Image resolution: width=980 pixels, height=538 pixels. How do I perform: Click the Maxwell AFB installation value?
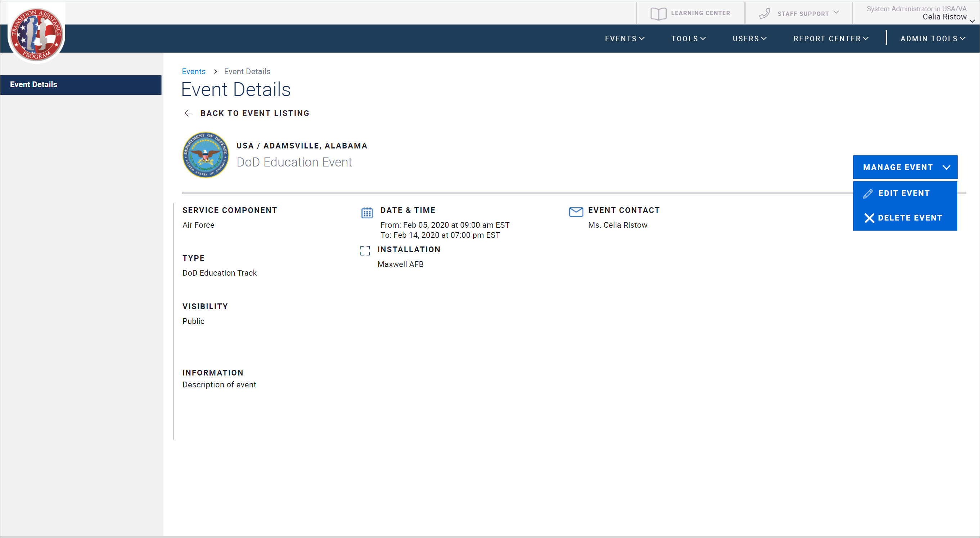[400, 264]
